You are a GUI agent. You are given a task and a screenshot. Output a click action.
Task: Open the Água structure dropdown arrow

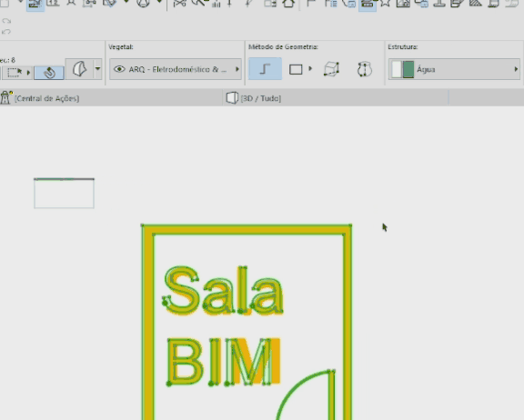point(516,69)
